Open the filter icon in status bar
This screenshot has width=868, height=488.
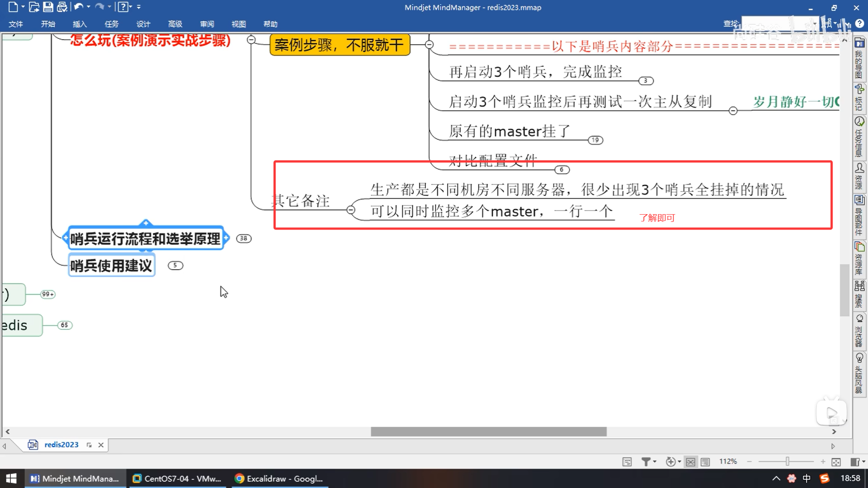(x=646, y=461)
